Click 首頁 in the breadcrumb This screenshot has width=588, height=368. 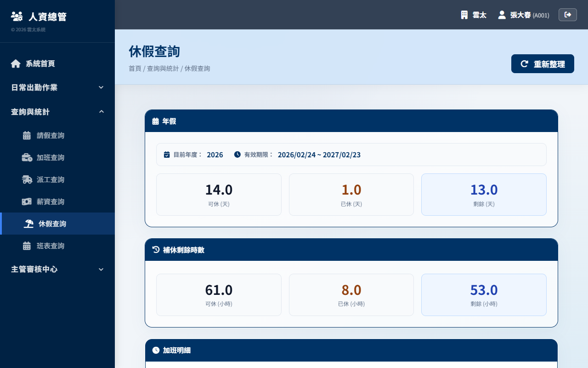(135, 69)
